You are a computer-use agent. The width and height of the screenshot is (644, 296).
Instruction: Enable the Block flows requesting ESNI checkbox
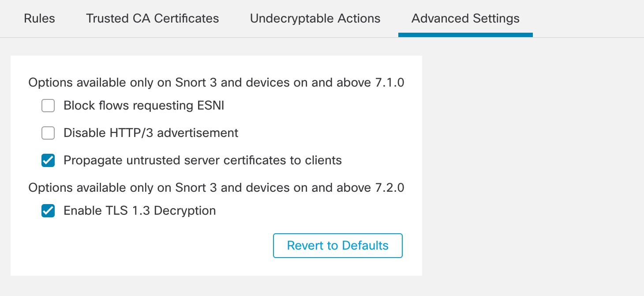point(48,106)
